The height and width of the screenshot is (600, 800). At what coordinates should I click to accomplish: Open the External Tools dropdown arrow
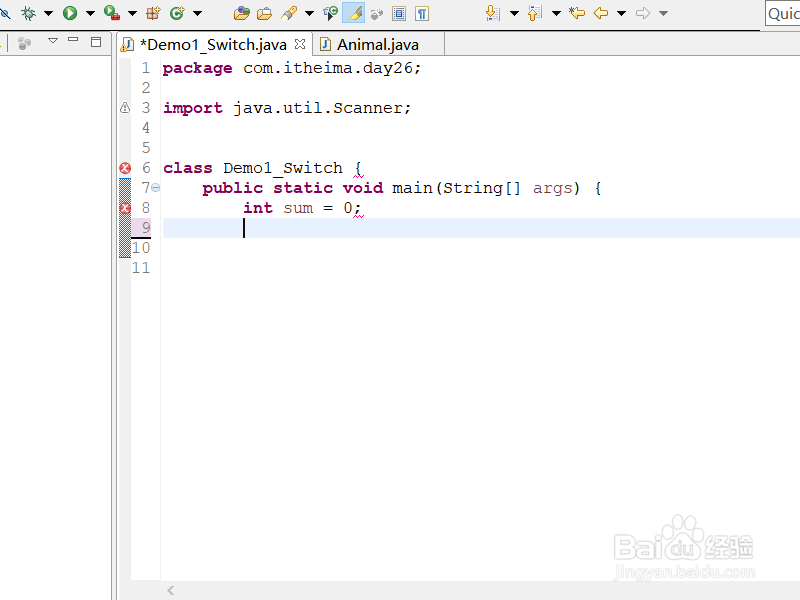click(132, 13)
